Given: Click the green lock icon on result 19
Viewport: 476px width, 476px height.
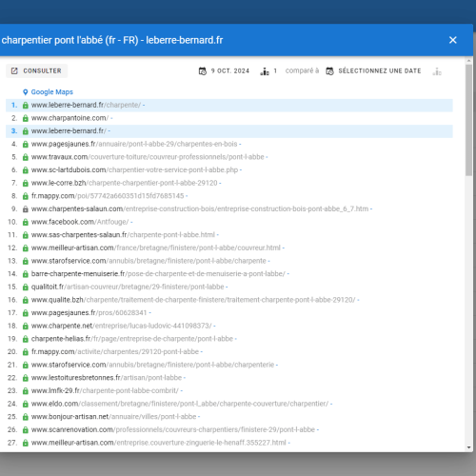Looking at the screenshot, I should [x=26, y=340].
